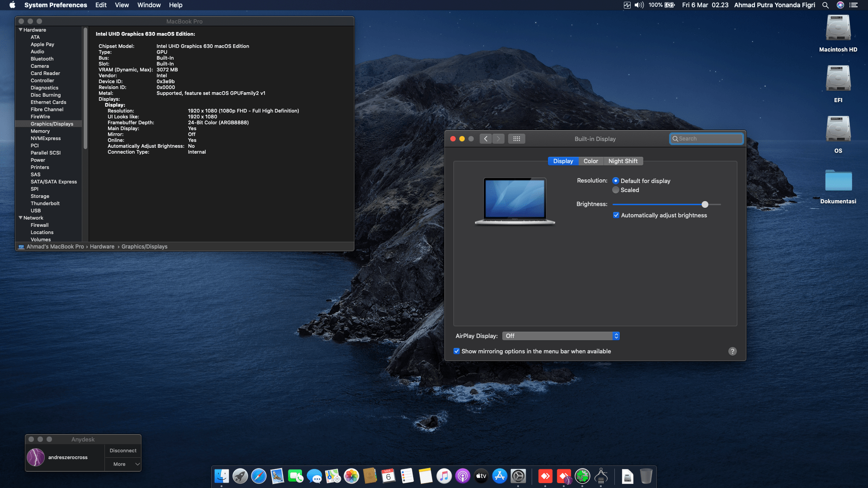Screen dimensions: 868x488
Task: Toggle Automatically adjust brightness checkbox
Action: click(x=616, y=215)
